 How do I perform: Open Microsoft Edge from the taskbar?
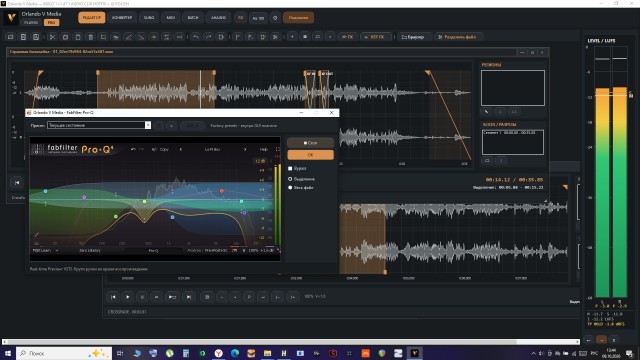[235, 353]
